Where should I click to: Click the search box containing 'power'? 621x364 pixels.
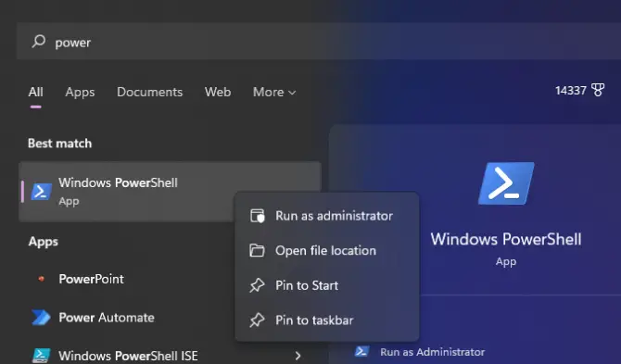tap(319, 42)
